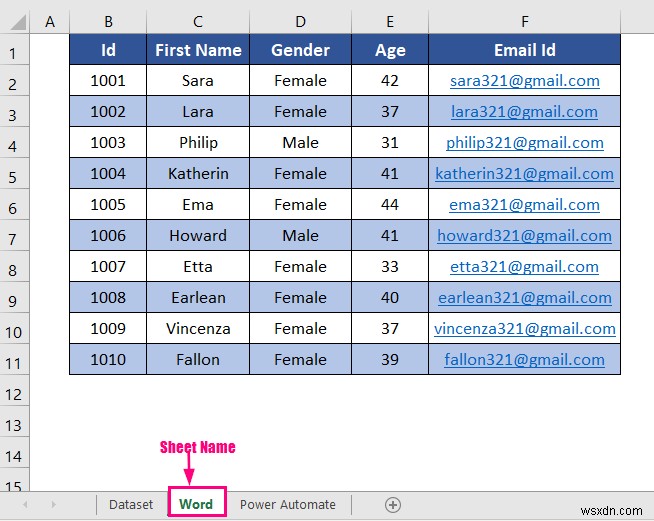Select the name cell Vincenza
654x521 pixels.
198,329
